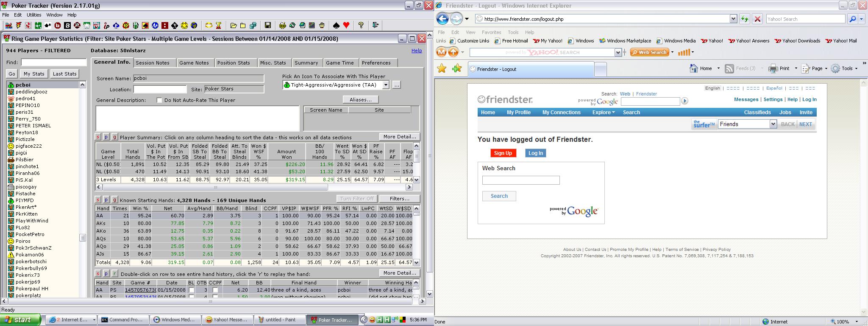Toggle the 's' button beside Player Summary
The height and width of the screenshot is (326, 868).
click(x=98, y=137)
